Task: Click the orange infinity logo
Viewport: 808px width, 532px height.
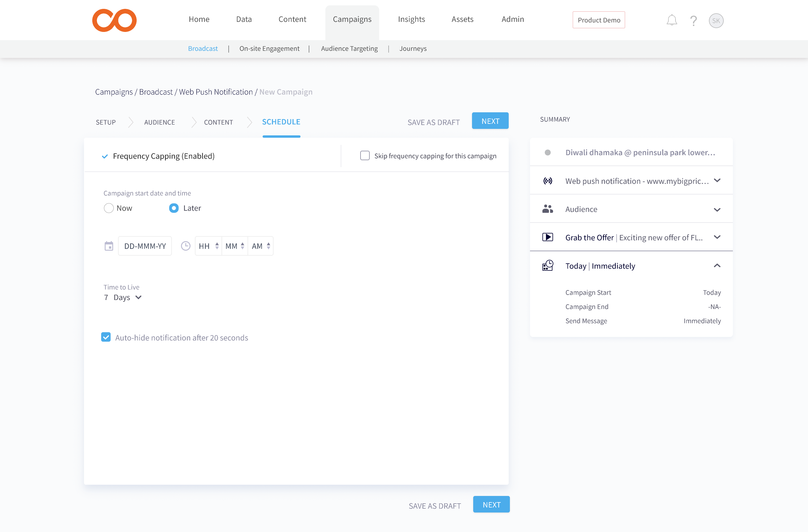Action: (x=114, y=20)
